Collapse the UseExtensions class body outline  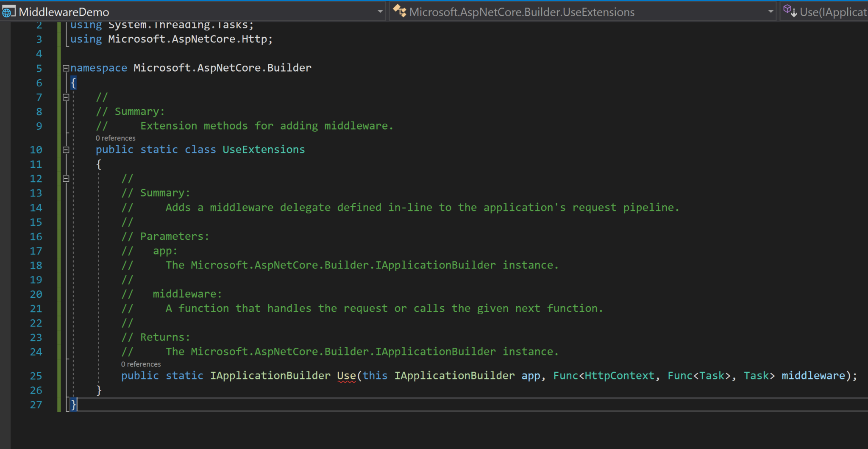[x=66, y=150]
